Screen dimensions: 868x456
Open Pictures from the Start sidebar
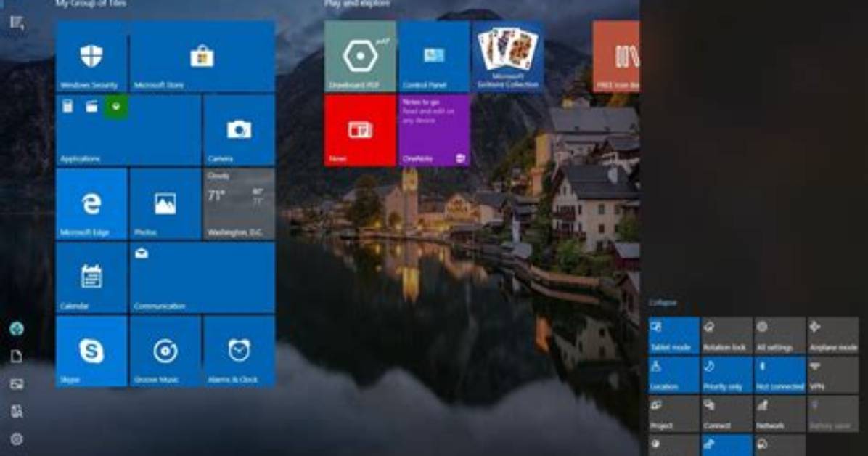pyautogui.click(x=17, y=384)
